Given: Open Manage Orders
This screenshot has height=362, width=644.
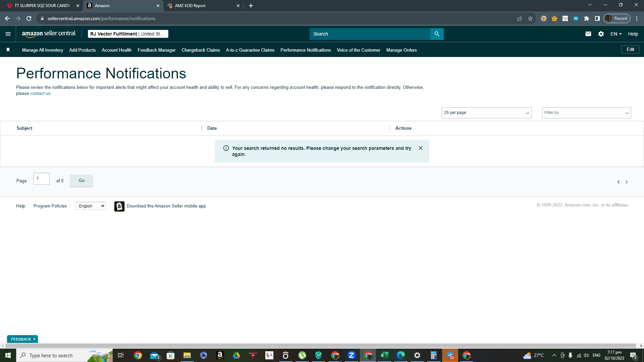Looking at the screenshot, I should point(401,50).
